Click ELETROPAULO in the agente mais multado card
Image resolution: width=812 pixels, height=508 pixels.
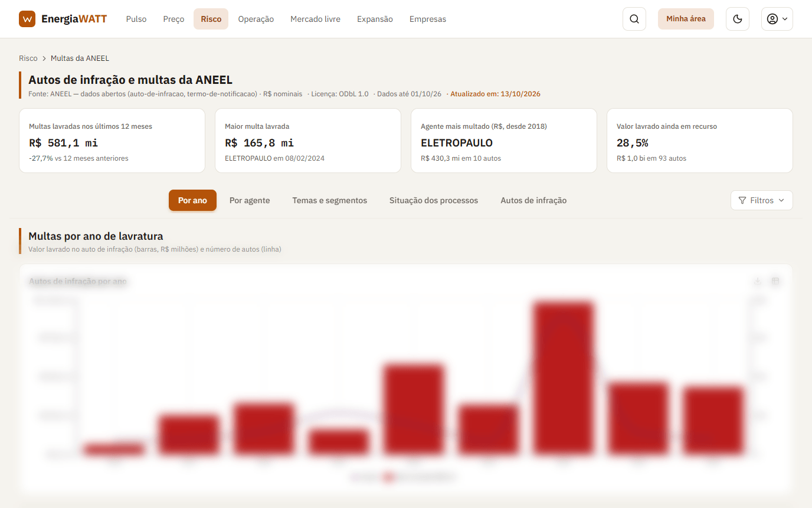(457, 142)
